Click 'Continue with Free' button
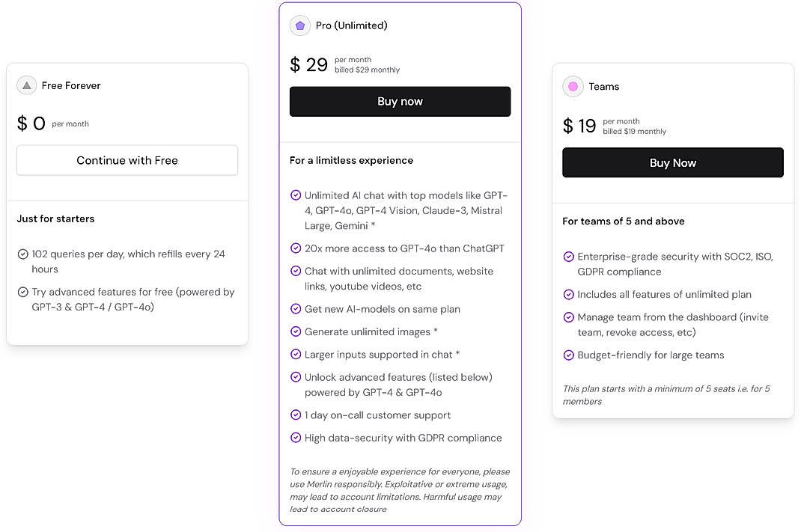This screenshot has height=532, width=801. click(x=127, y=160)
